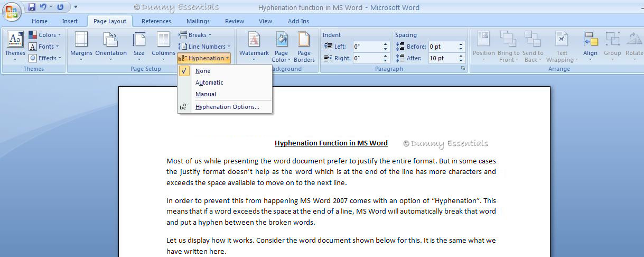Open theme Effects dropdown
Screen dimensions: 644x257
point(45,58)
